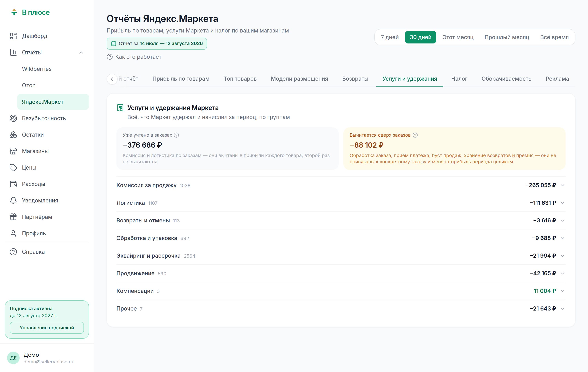This screenshot has height=372, width=588.
Task: Expand the Комиссия за продажу row chevron
Action: pyautogui.click(x=562, y=185)
